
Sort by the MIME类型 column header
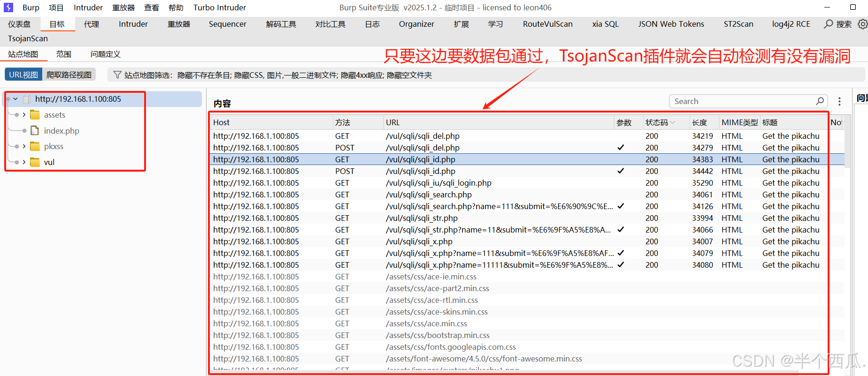(x=739, y=122)
